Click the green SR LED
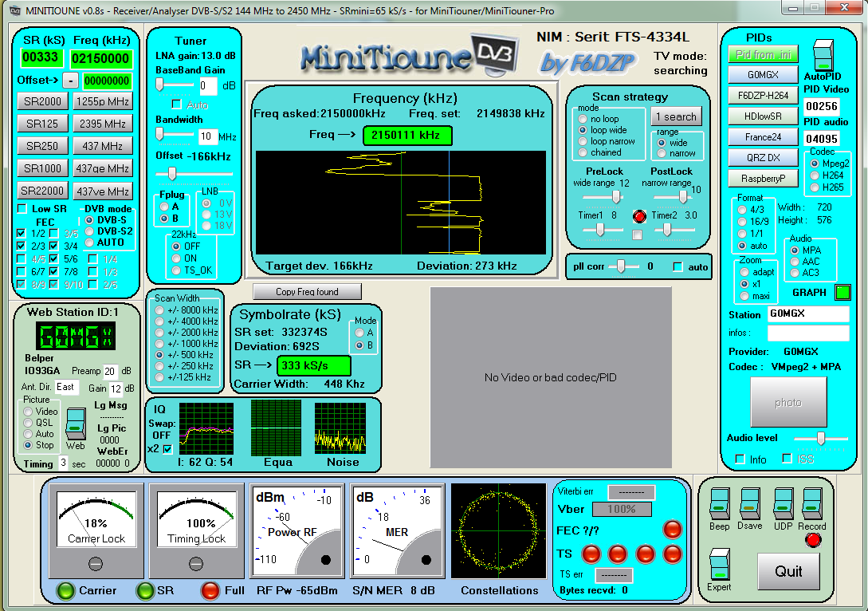Viewport: 868px width, 611px height. click(145, 590)
